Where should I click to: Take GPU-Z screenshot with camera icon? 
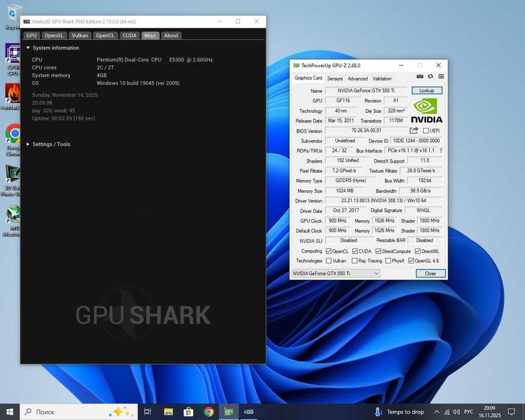click(x=419, y=77)
